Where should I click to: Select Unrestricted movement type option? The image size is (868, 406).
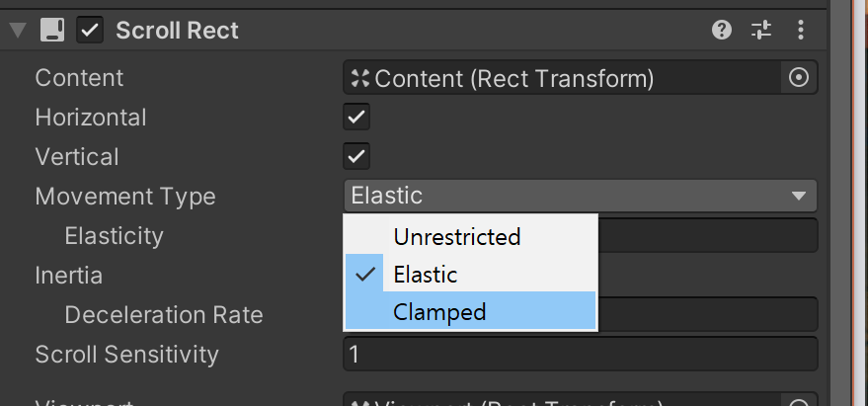tap(456, 237)
